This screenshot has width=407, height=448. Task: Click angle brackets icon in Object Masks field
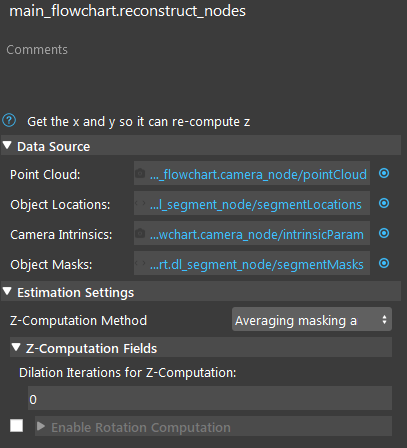(x=140, y=263)
